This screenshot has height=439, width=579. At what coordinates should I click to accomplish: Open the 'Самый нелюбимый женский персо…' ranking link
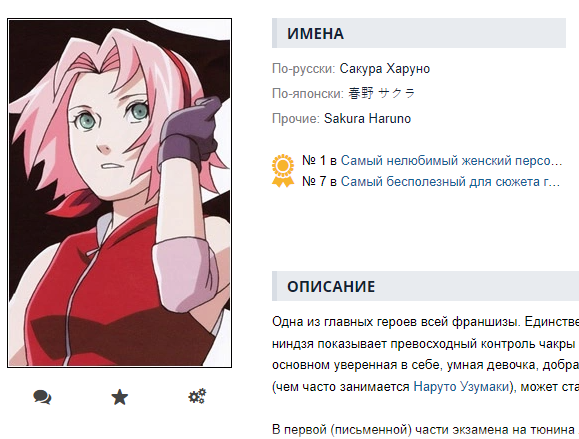point(451,161)
